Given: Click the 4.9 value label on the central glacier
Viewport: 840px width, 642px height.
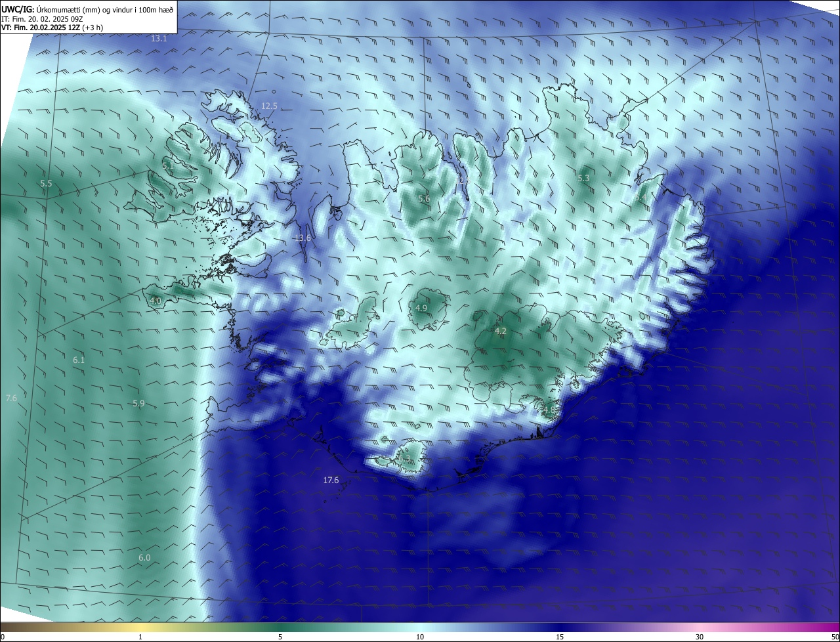Looking at the screenshot, I should coord(421,308).
